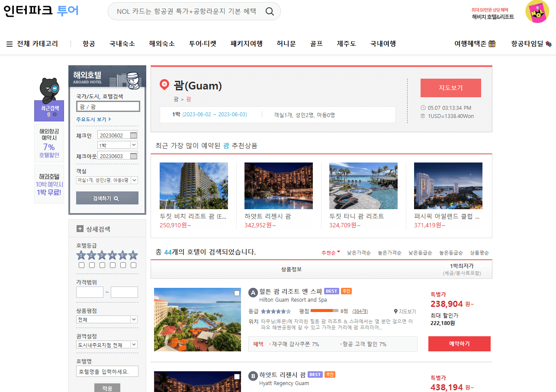Click the plus icon next to 상세검색
Image resolution: width=556 pixels, height=392 pixels.
[80, 229]
